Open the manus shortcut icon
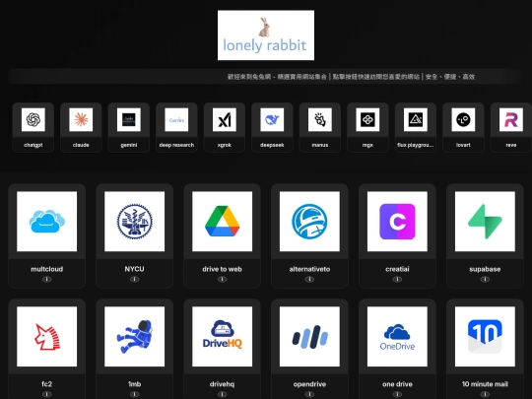Image resolution: width=532 pixels, height=399 pixels. 320,119
